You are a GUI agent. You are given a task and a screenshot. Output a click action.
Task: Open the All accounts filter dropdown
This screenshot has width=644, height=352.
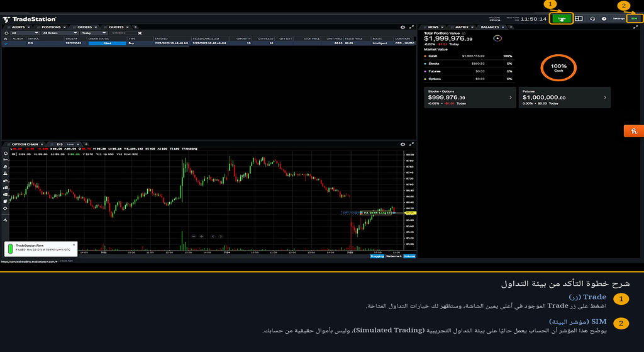click(25, 33)
